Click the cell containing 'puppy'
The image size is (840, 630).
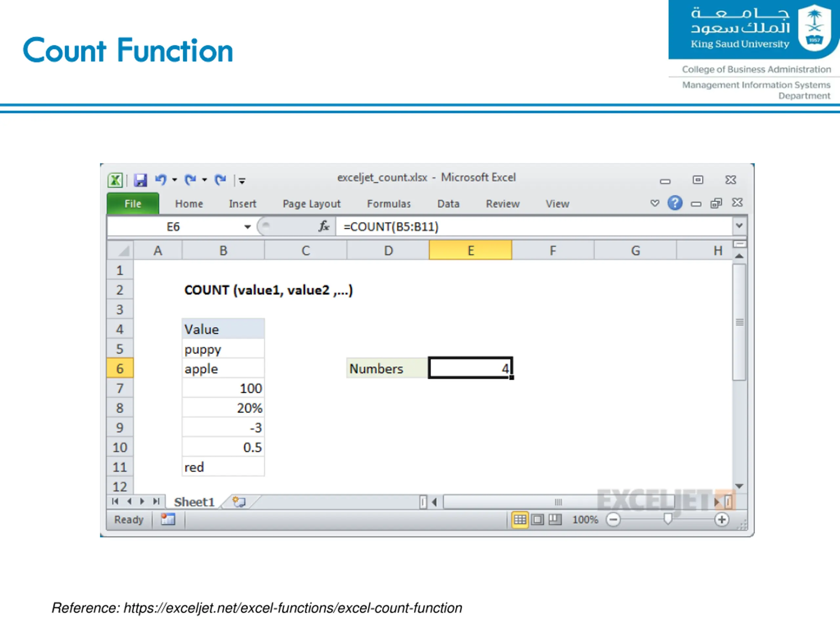(223, 348)
